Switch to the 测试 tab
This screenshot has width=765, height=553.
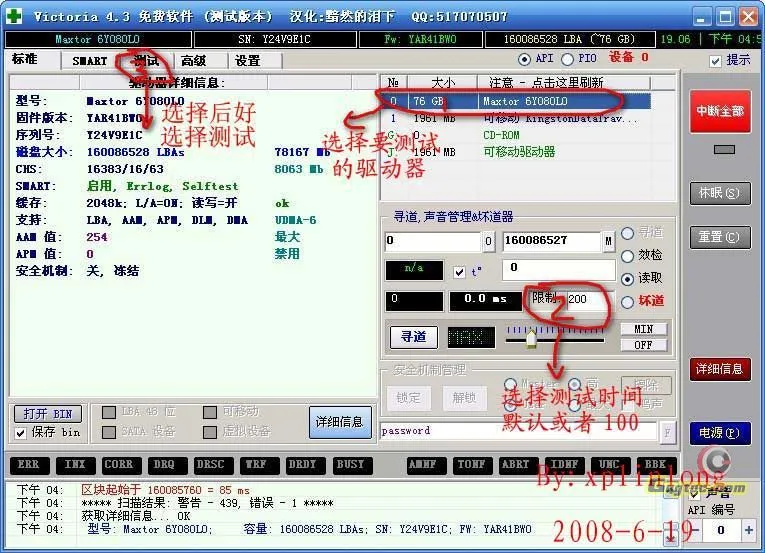(x=146, y=61)
